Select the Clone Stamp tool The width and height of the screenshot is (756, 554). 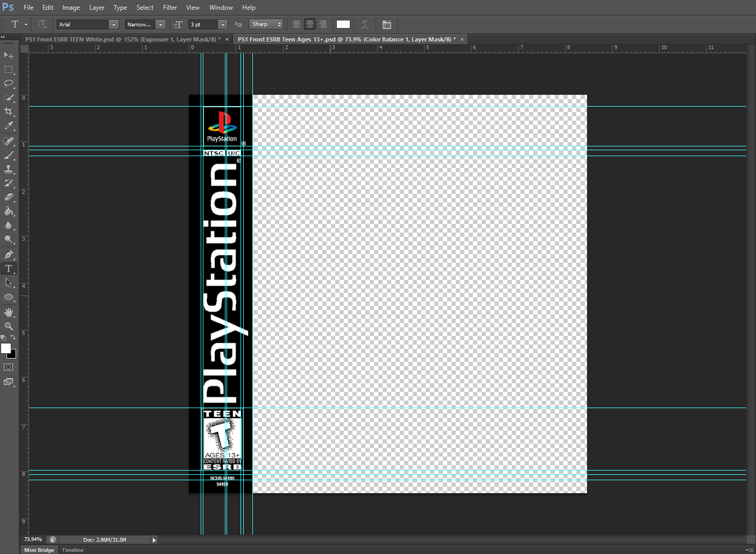[9, 169]
